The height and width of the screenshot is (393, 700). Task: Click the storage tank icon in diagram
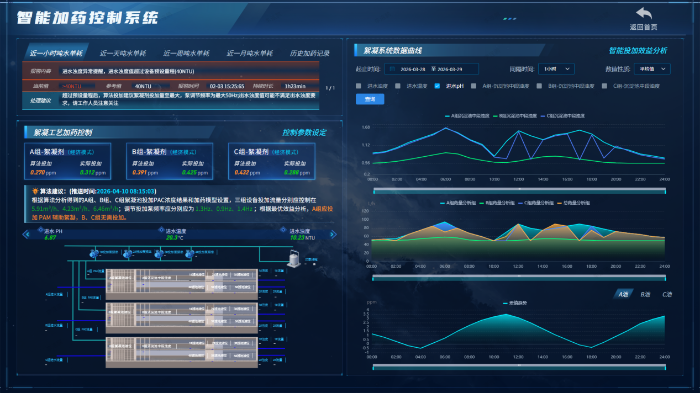point(294,259)
